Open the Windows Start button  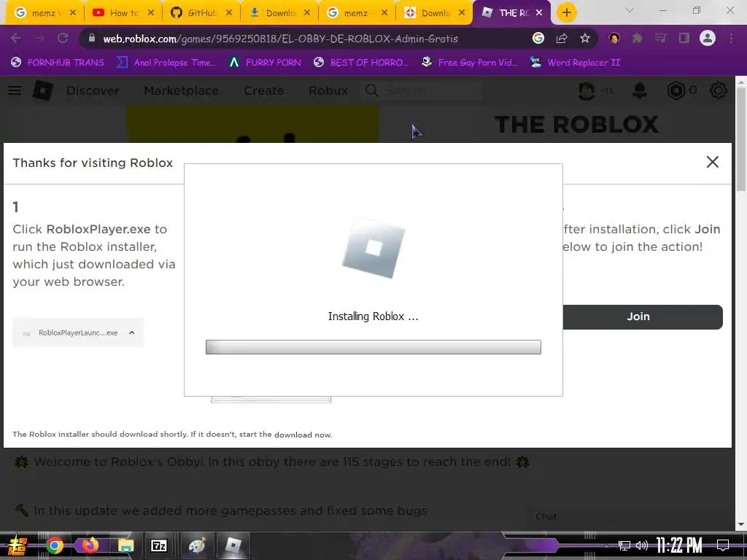[18, 545]
